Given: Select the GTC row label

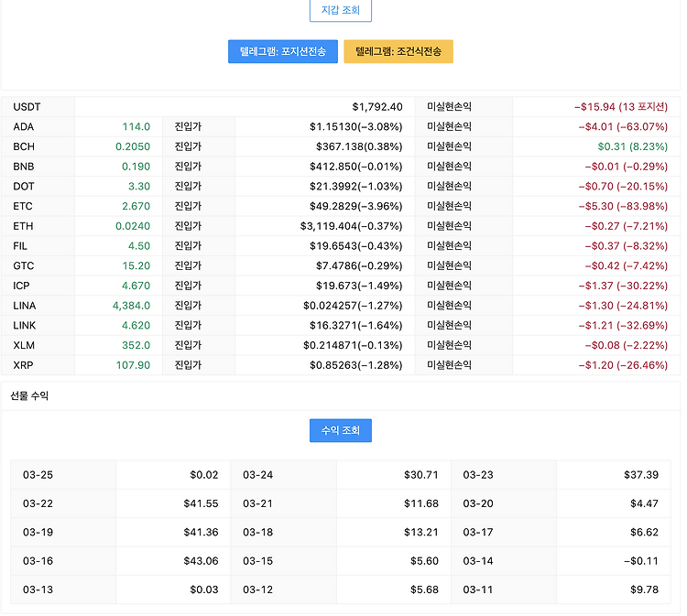Looking at the screenshot, I should point(24,265).
